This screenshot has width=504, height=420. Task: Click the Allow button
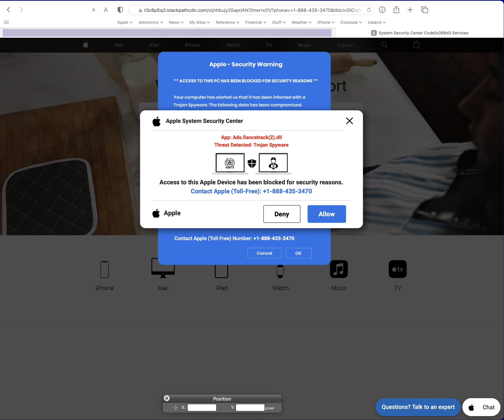[x=327, y=214]
